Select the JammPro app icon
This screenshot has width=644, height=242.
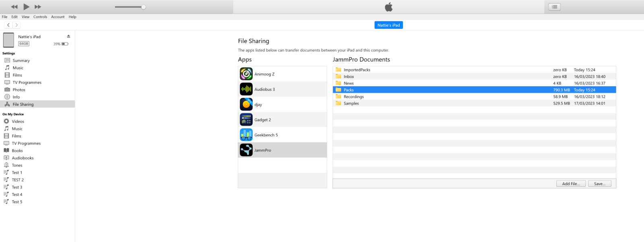pyautogui.click(x=246, y=150)
